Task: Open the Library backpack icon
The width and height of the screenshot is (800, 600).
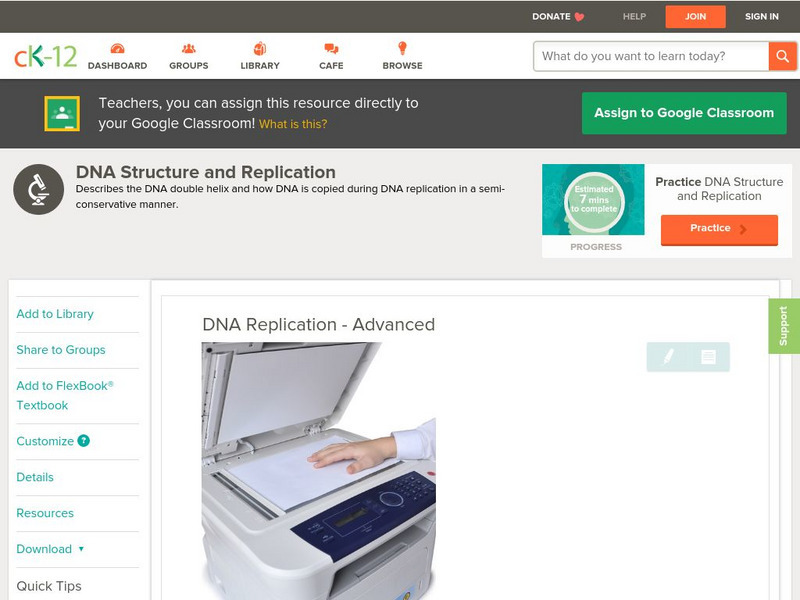Action: point(260,48)
